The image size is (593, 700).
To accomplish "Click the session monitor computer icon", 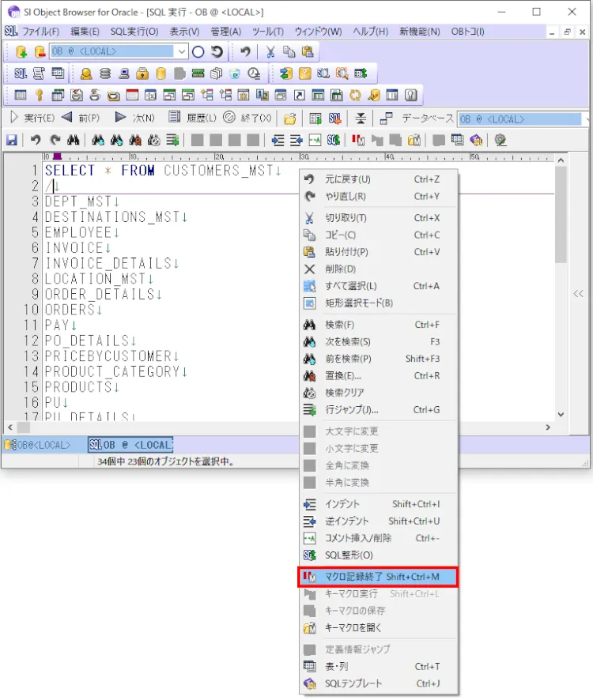I will click(124, 73).
